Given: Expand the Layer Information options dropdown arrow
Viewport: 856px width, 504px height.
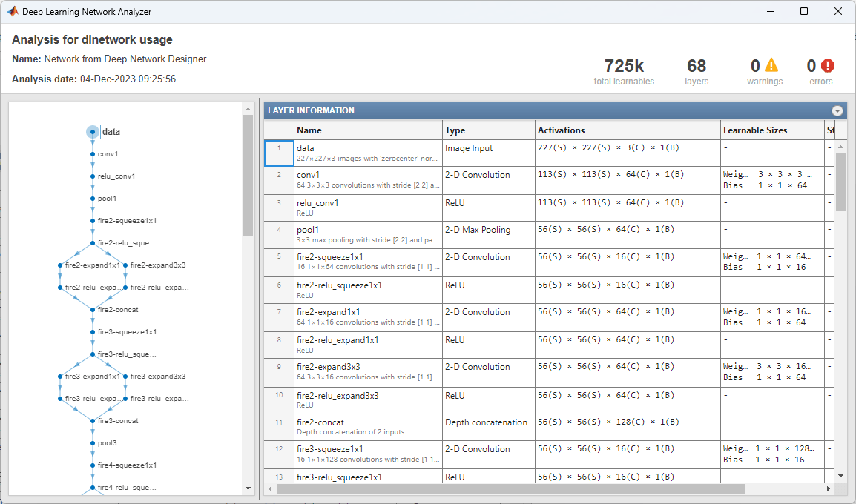Looking at the screenshot, I should click(837, 110).
